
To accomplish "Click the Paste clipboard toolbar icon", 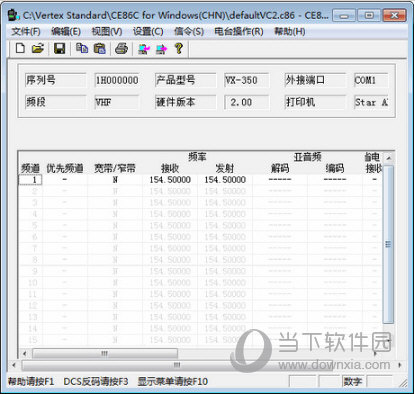I will click(x=99, y=49).
